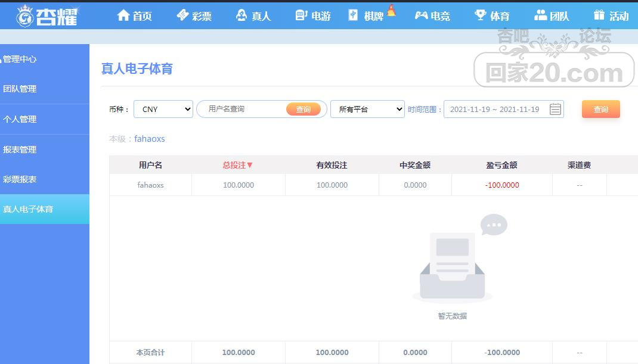Click the 盈亏金额 column header

click(501, 165)
